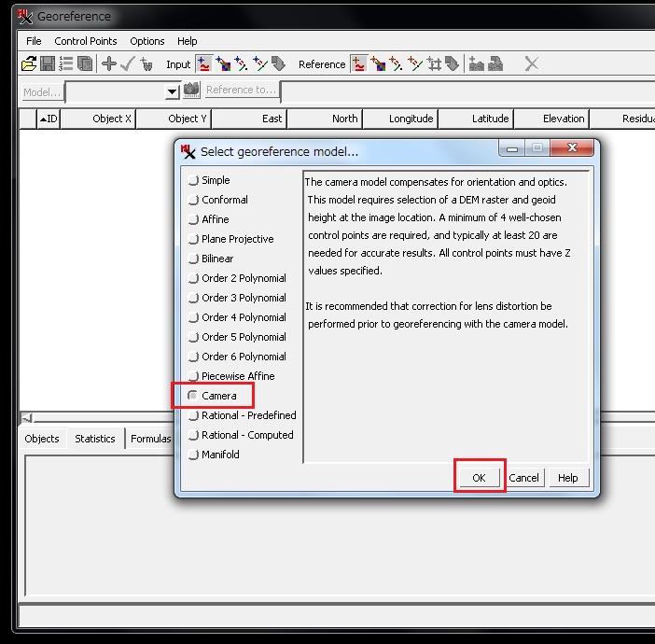Click the numbered list icon in toolbar
The image size is (655, 644).
pos(65,64)
